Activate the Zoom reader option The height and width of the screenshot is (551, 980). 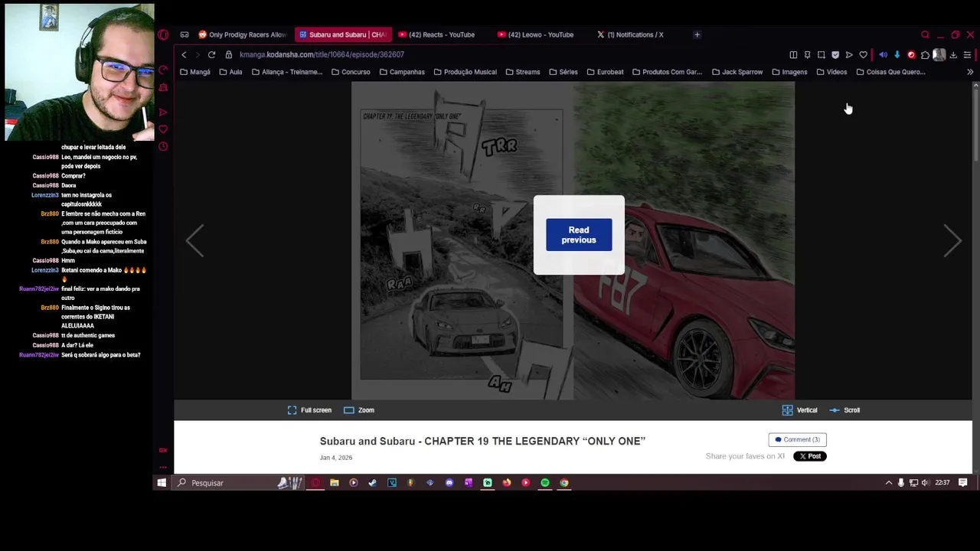click(x=359, y=410)
